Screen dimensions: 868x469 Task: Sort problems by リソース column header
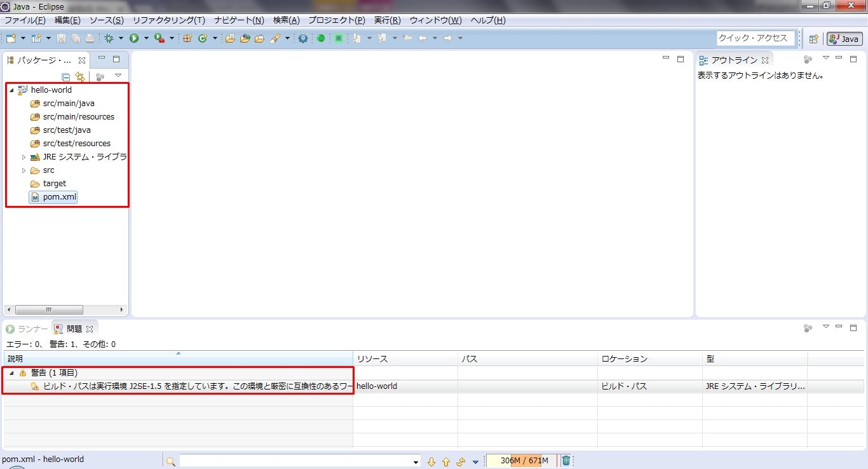click(x=406, y=359)
